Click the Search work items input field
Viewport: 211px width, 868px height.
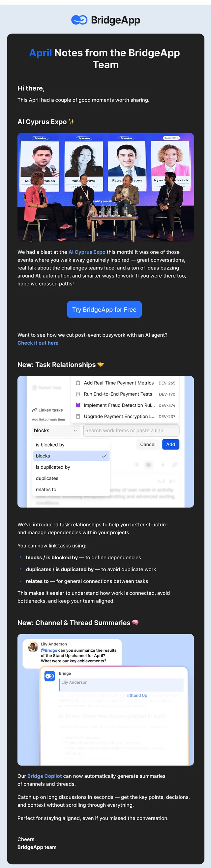pyautogui.click(x=131, y=430)
